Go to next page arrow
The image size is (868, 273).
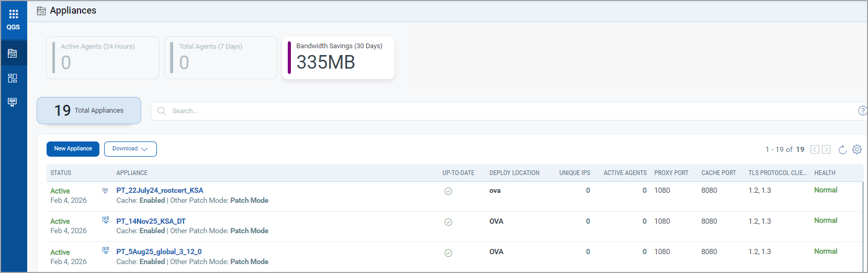point(826,149)
